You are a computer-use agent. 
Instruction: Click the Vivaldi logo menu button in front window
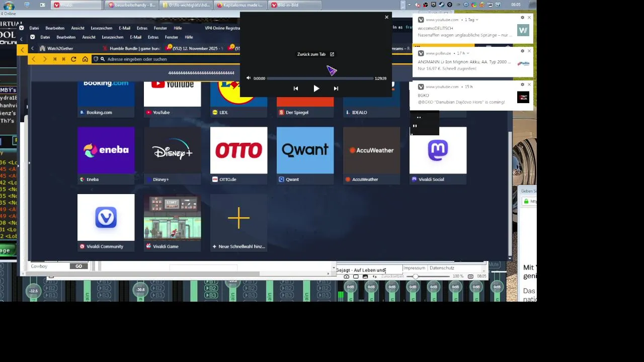32,37
